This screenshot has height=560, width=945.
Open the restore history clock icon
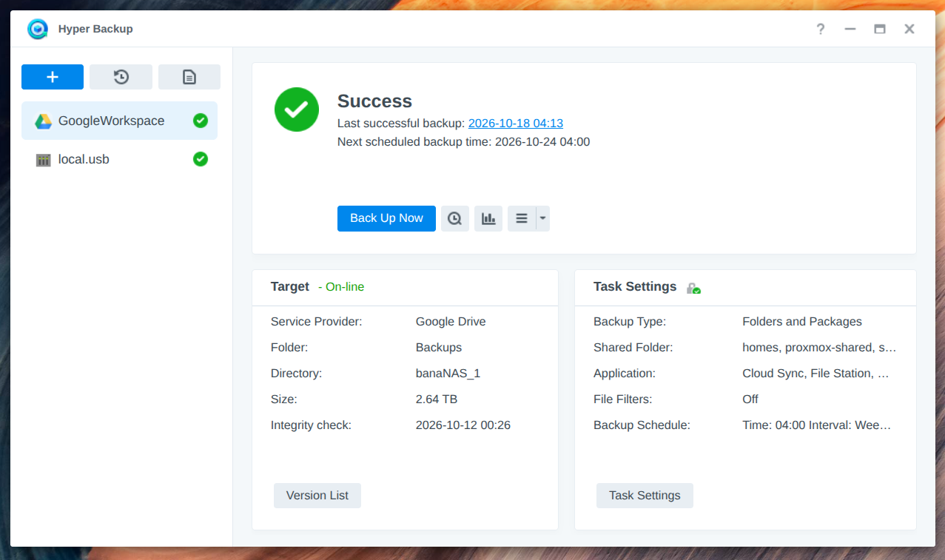[x=121, y=77]
